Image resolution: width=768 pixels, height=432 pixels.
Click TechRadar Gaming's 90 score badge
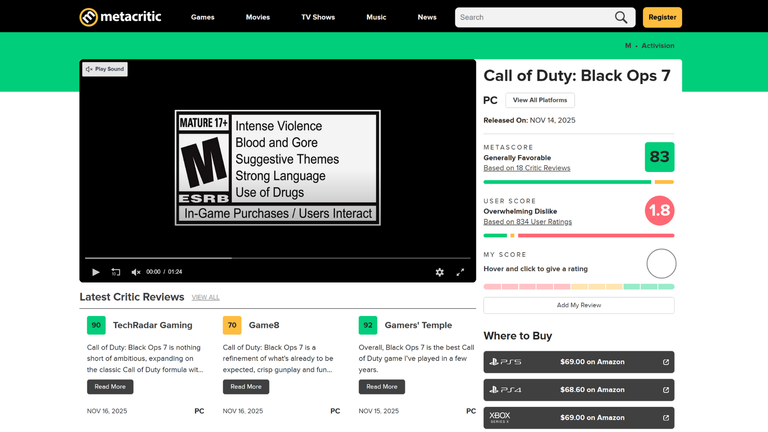[x=96, y=325]
